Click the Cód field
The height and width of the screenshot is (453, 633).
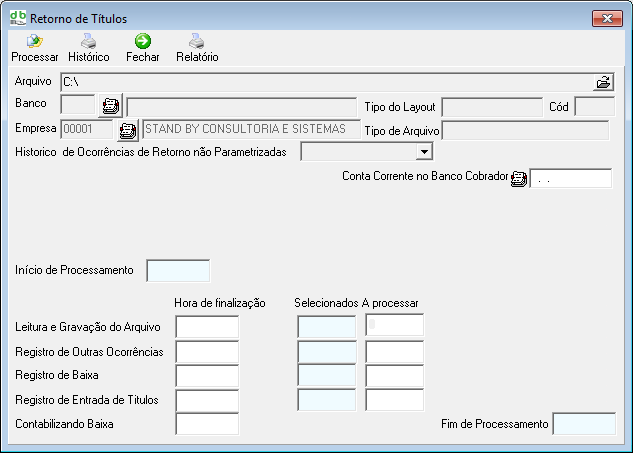tap(594, 106)
